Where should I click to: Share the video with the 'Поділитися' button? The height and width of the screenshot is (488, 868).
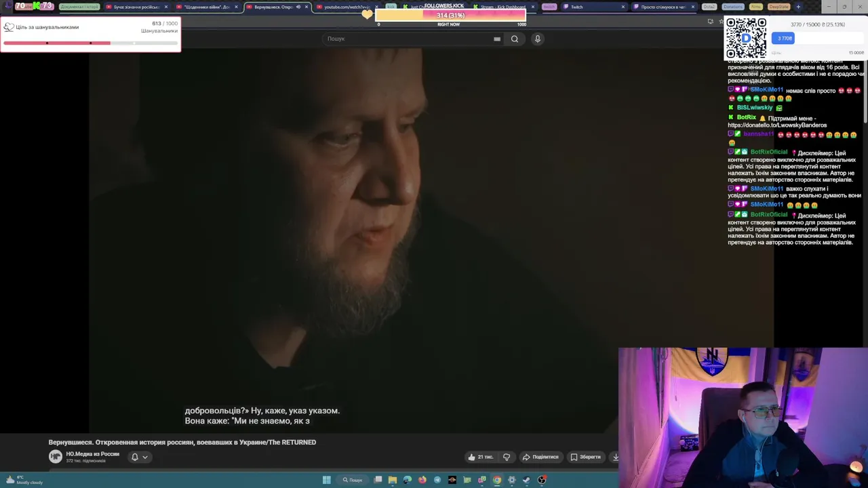click(540, 457)
